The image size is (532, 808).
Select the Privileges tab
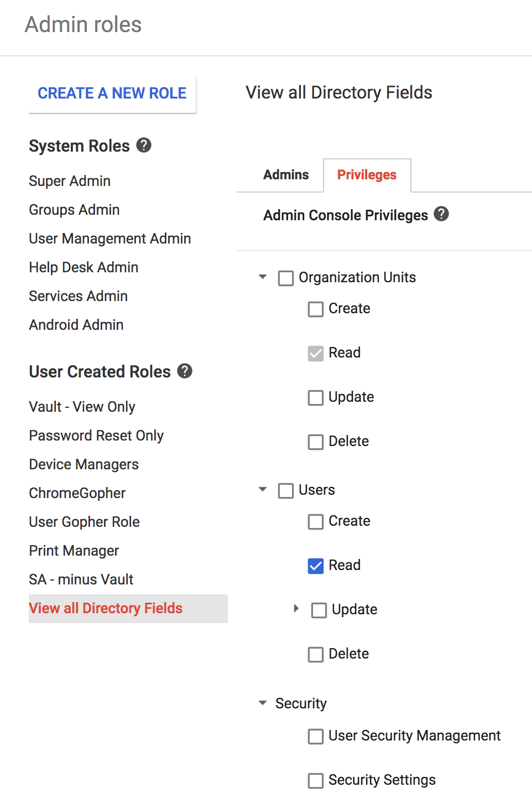pos(367,175)
